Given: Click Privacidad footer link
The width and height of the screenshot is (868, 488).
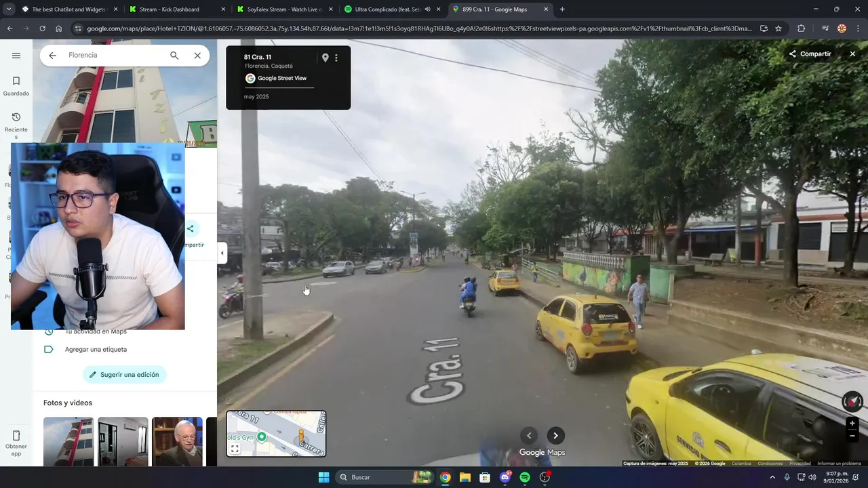Looking at the screenshot, I should [800, 464].
